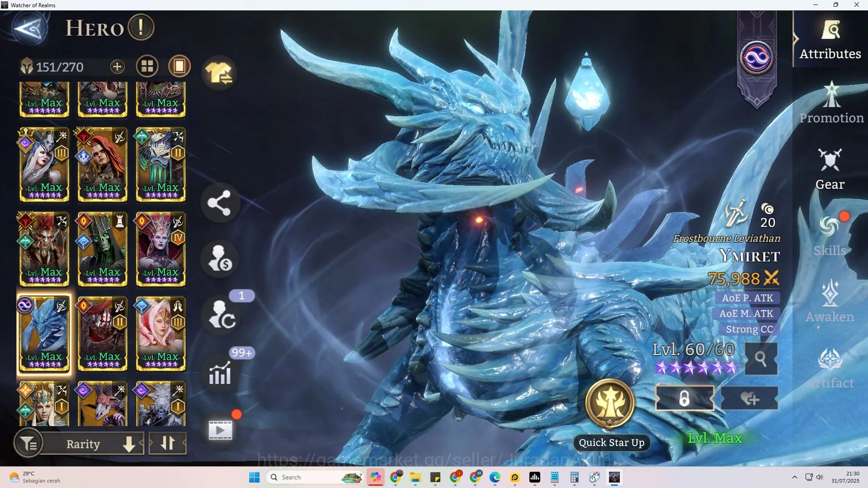Click the Quick Star Up button

point(611,415)
